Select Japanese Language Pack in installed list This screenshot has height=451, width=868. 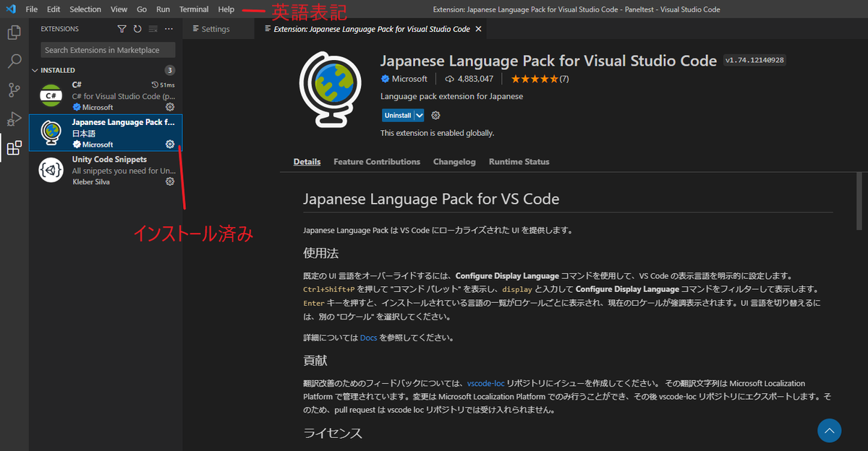[x=106, y=132]
